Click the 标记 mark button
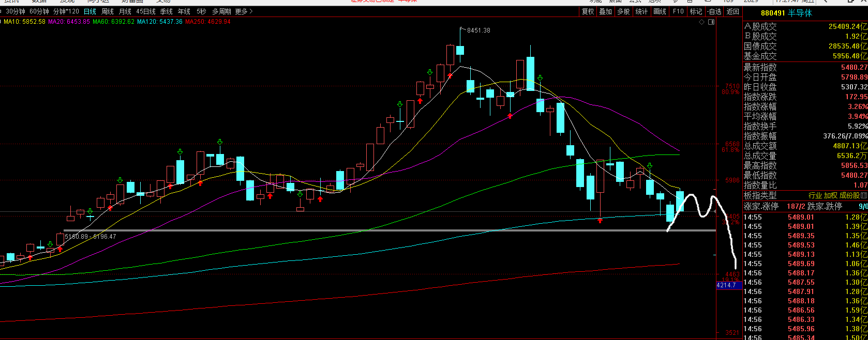The width and height of the screenshot is (868, 340). coord(696,11)
